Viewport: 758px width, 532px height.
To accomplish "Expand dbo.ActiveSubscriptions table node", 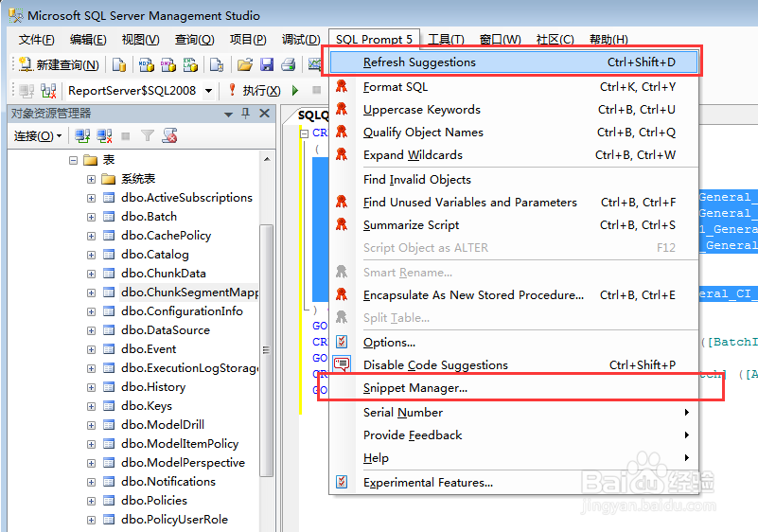I will pos(91,198).
